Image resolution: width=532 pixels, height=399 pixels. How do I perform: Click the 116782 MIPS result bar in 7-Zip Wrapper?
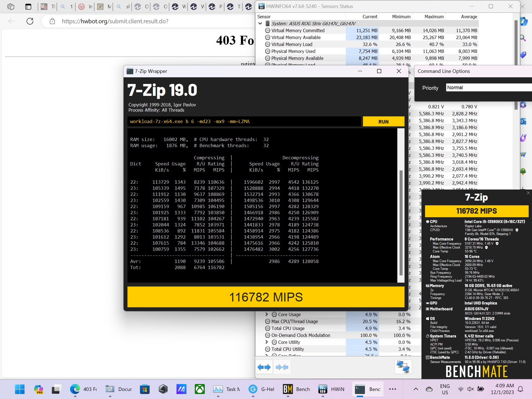(x=266, y=297)
